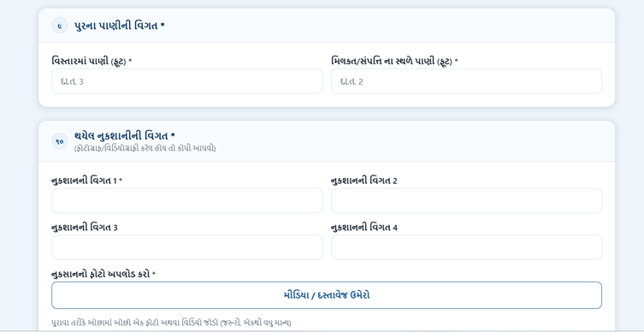Click into નુકશાનની વિગત 2 text box
Screen dimensions: 644x332
pos(466,200)
